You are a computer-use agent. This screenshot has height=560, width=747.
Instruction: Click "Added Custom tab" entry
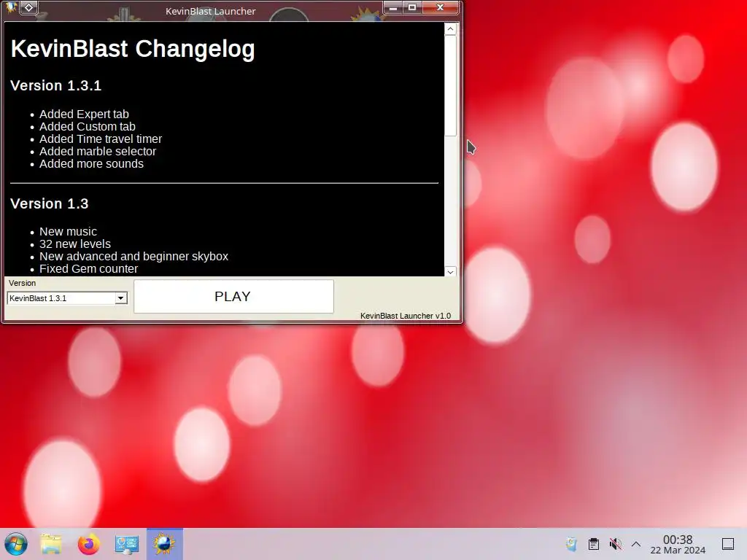88,127
